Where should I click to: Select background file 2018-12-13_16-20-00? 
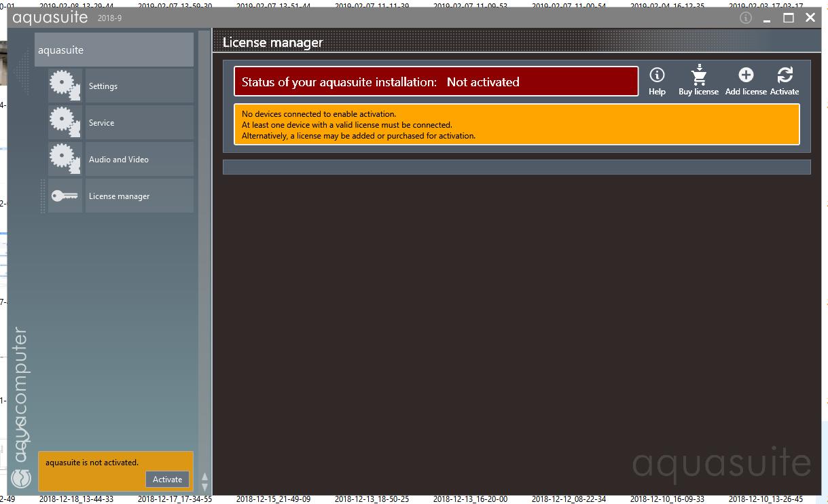[x=470, y=499]
